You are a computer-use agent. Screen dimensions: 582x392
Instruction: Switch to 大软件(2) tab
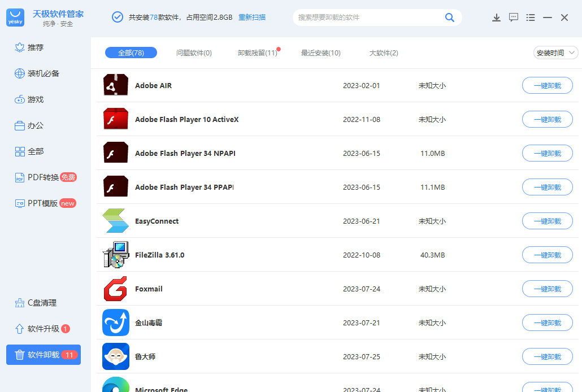click(x=384, y=53)
